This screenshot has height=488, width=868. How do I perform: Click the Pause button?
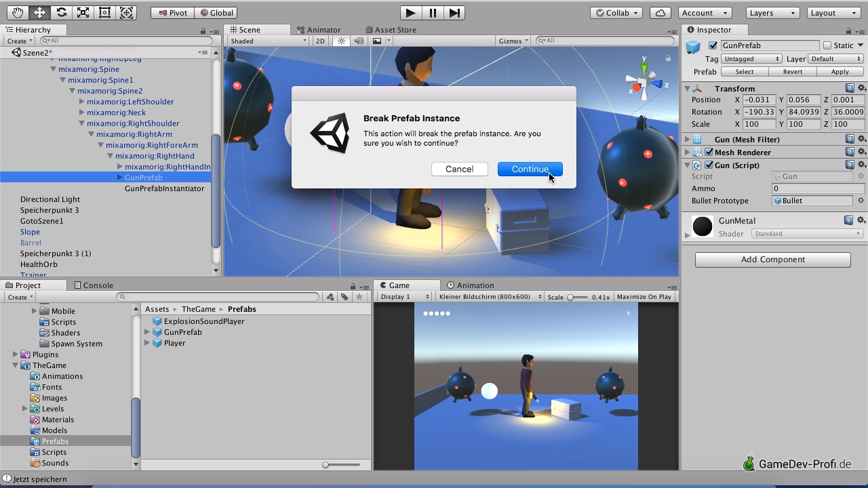(433, 12)
